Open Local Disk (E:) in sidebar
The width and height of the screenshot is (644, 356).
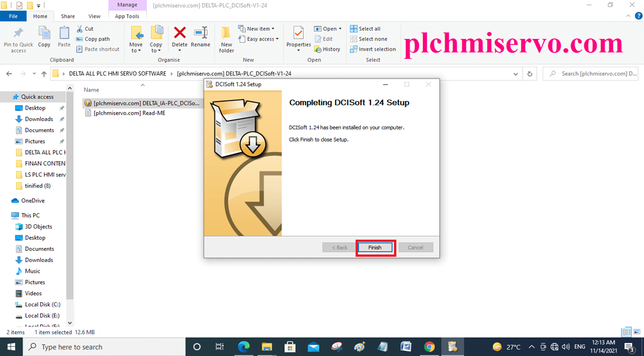(38, 316)
